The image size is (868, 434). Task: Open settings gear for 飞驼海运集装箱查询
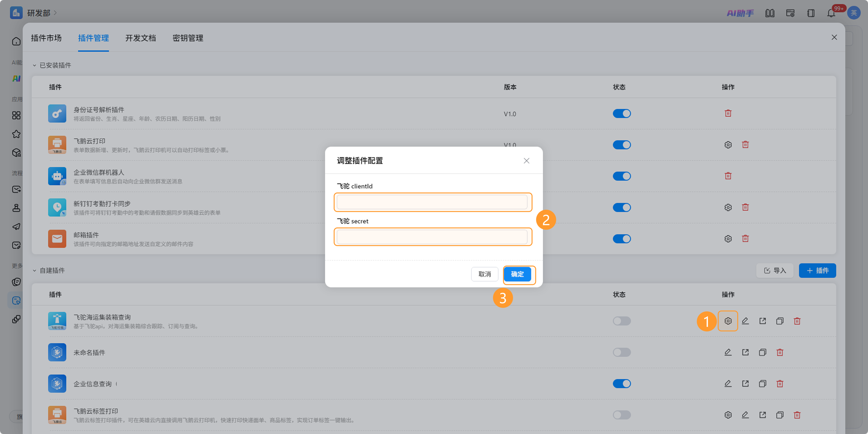coord(728,321)
